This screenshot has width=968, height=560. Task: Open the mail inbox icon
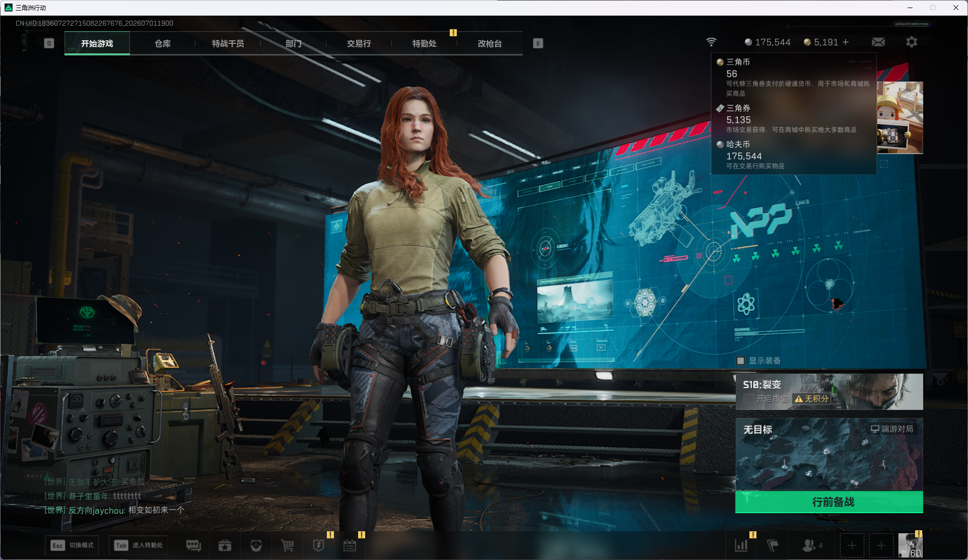878,42
